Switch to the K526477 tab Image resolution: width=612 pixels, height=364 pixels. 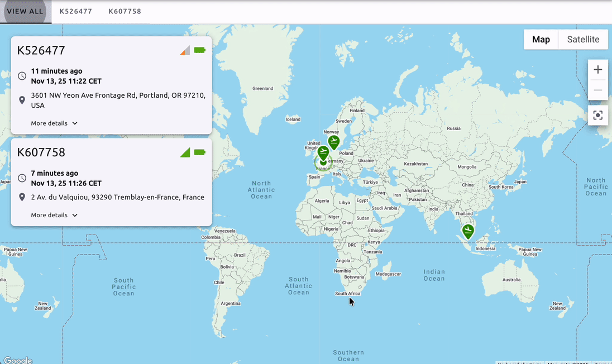[75, 10]
